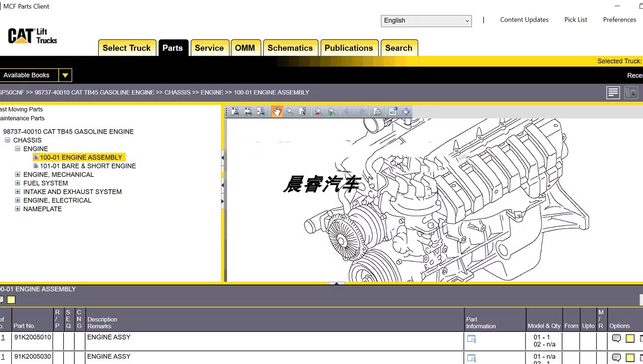The image size is (643, 364).
Task: Open the Publications tab
Action: point(349,48)
